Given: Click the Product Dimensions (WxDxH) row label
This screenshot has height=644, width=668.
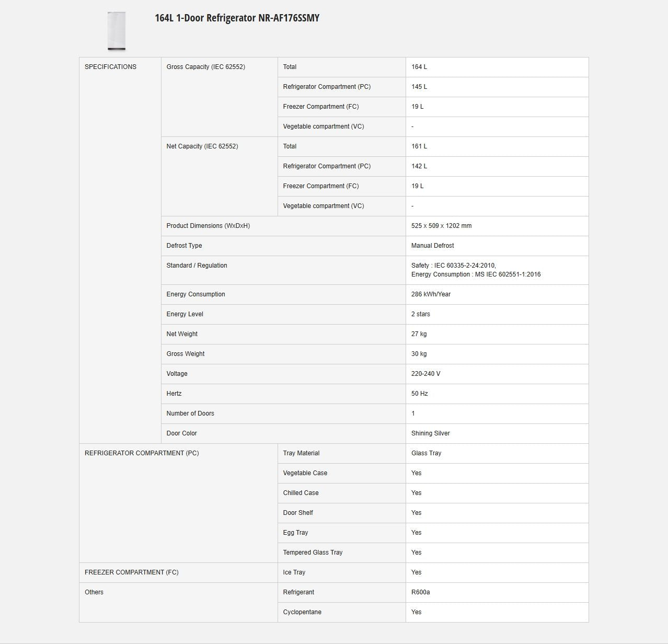Looking at the screenshot, I should [x=208, y=226].
